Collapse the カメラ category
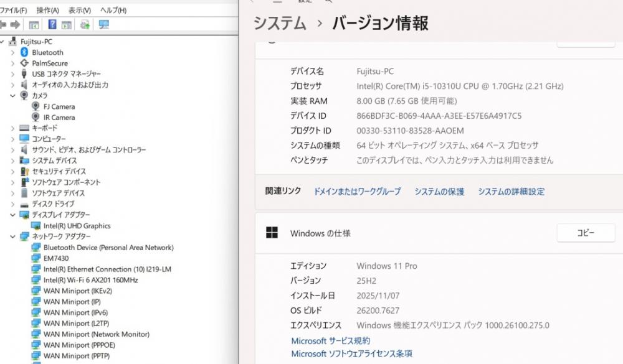The image size is (623, 364). [12, 96]
